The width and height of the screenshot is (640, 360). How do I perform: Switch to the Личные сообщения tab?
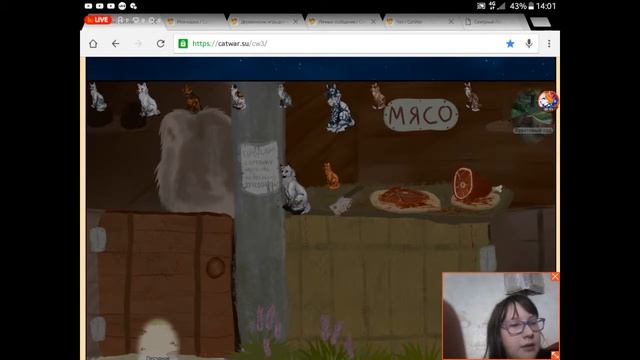[x=341, y=22]
